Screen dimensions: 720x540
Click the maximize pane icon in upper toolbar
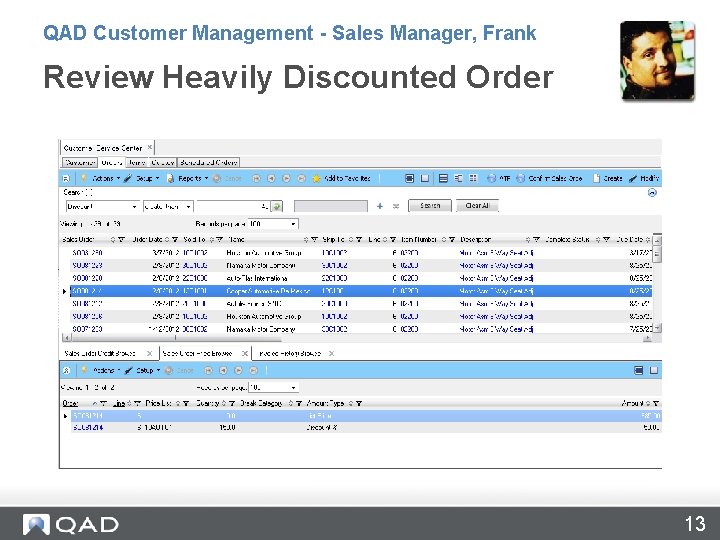[410, 178]
